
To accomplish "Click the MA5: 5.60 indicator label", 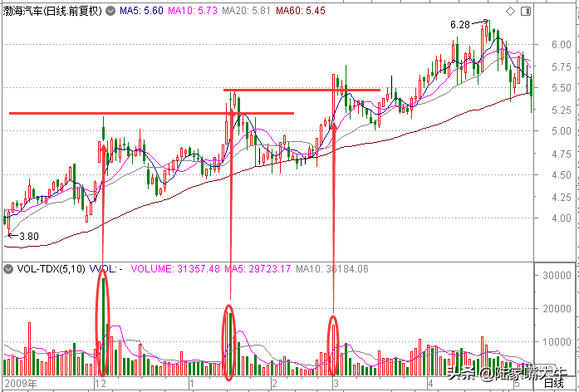I will click(141, 11).
